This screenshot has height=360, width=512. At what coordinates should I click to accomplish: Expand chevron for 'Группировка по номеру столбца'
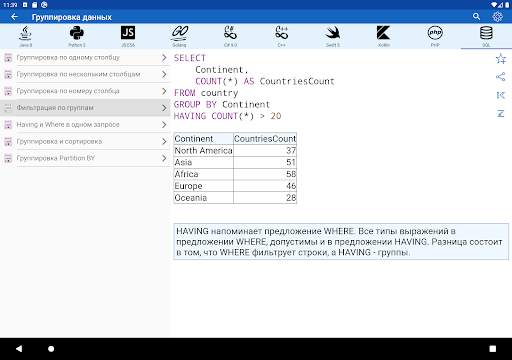tap(164, 91)
